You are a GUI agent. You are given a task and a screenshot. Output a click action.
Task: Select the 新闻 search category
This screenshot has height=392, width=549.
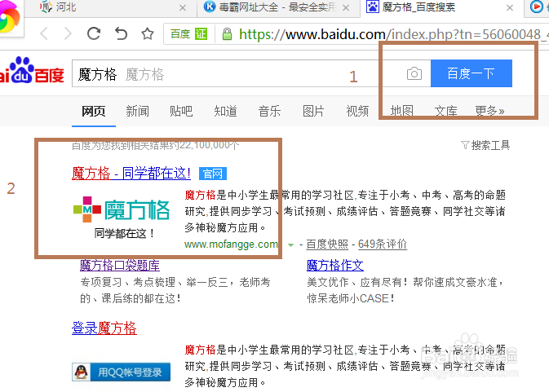point(137,111)
